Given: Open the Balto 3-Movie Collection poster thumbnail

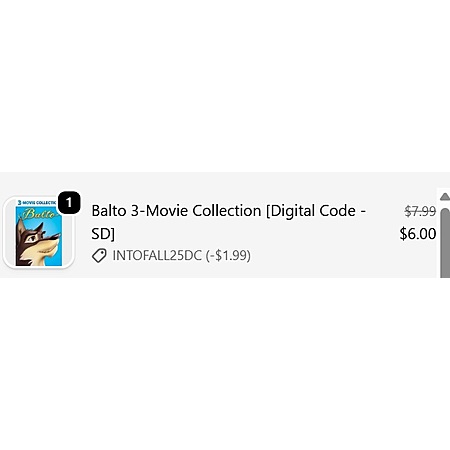Looking at the screenshot, I should [39, 233].
